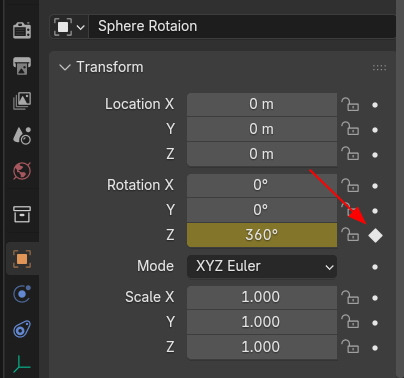Animate Rotation Y with keyframe dot
The width and height of the screenshot is (404, 378).
[375, 211]
